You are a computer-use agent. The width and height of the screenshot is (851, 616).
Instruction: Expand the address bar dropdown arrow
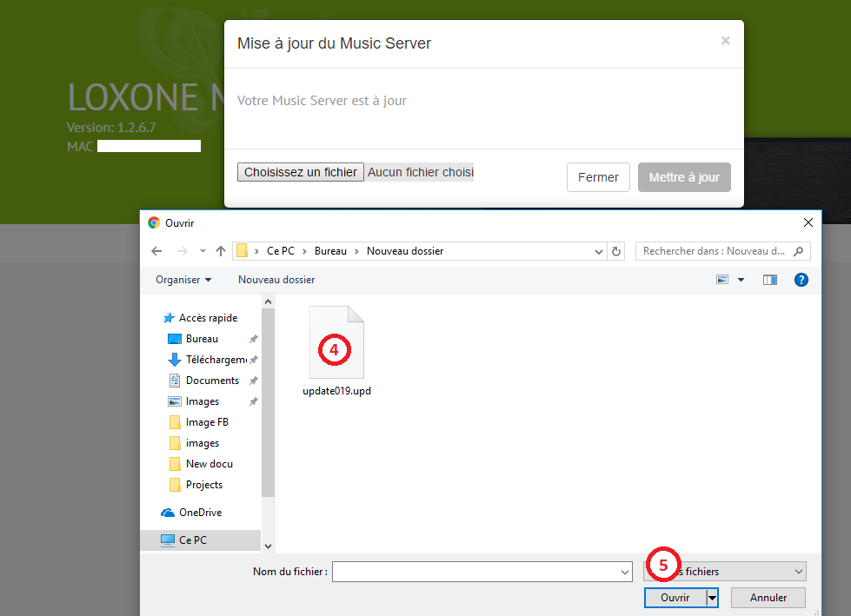pyautogui.click(x=598, y=251)
